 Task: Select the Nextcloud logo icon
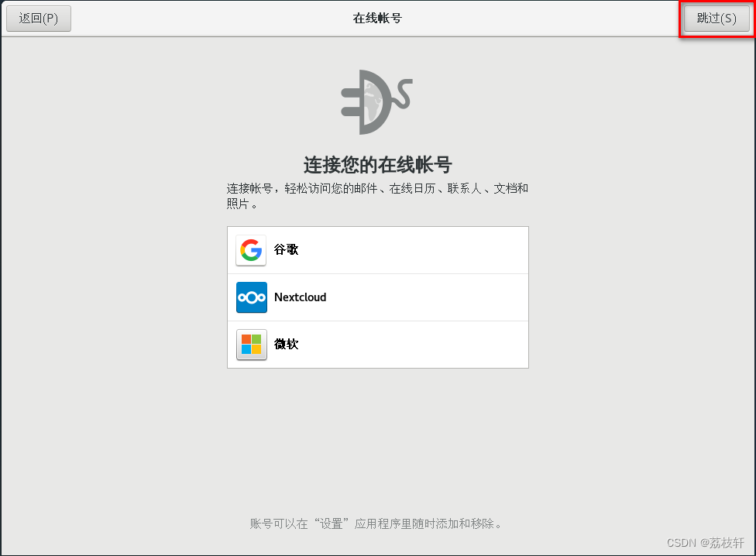click(x=251, y=297)
